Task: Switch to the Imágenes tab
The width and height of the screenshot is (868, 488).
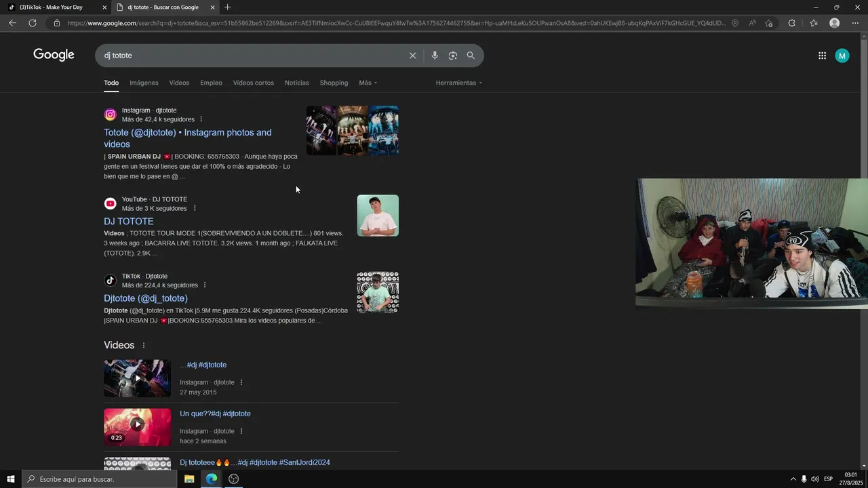Action: tap(144, 83)
